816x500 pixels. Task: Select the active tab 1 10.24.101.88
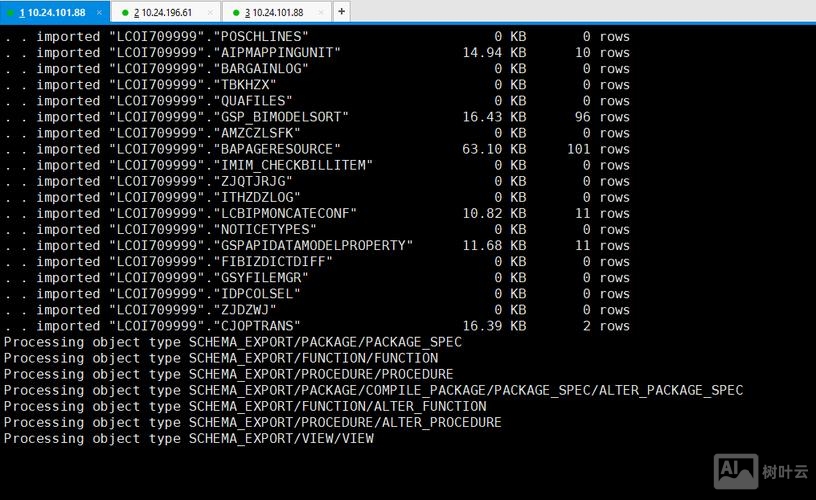pos(53,13)
